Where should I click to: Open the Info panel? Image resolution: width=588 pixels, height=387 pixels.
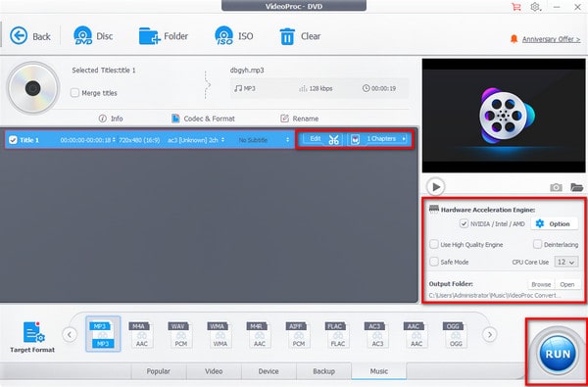[x=111, y=119]
